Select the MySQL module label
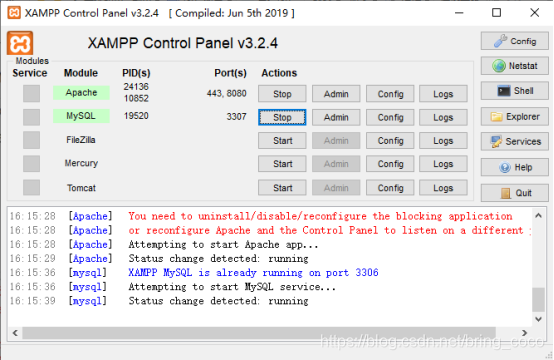 click(81, 116)
